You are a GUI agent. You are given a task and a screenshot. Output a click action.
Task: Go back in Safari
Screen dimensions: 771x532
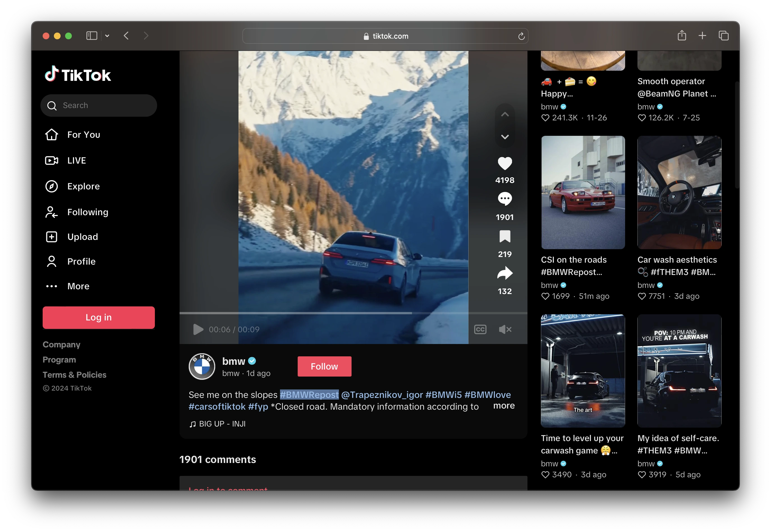[x=126, y=36]
